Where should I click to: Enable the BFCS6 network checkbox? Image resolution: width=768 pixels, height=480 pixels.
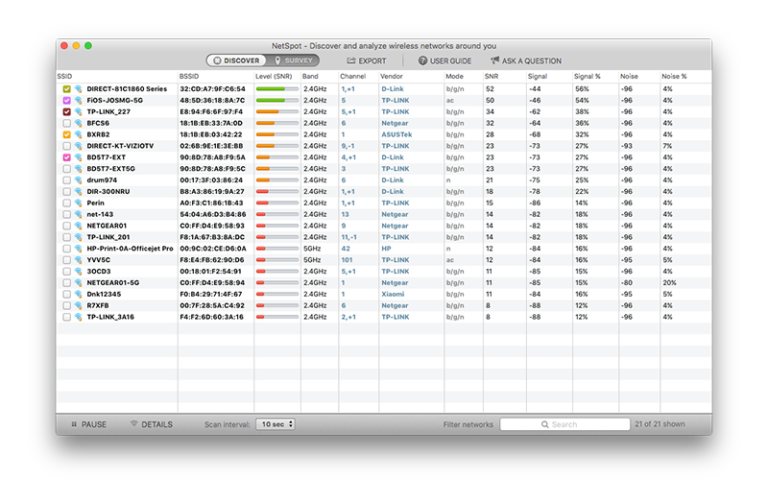coord(67,123)
